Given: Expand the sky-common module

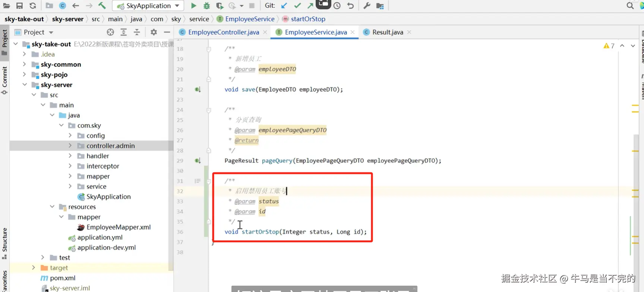Looking at the screenshot, I should click(25, 64).
